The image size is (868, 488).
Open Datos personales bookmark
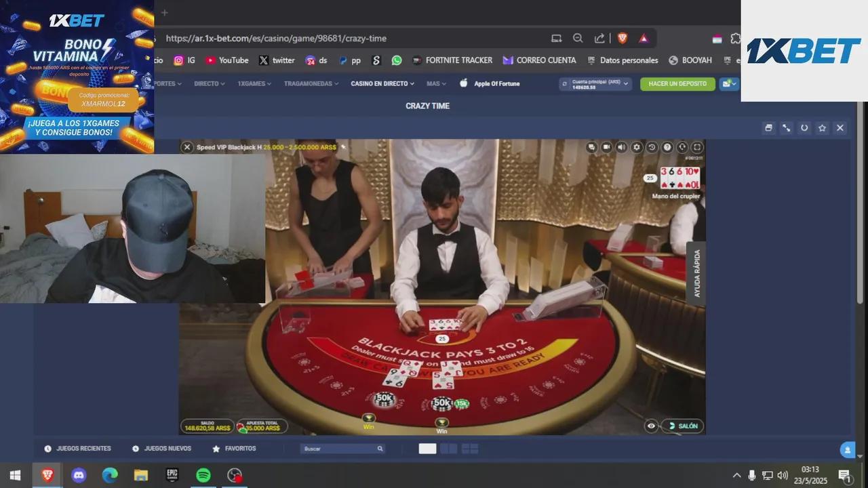click(x=623, y=60)
